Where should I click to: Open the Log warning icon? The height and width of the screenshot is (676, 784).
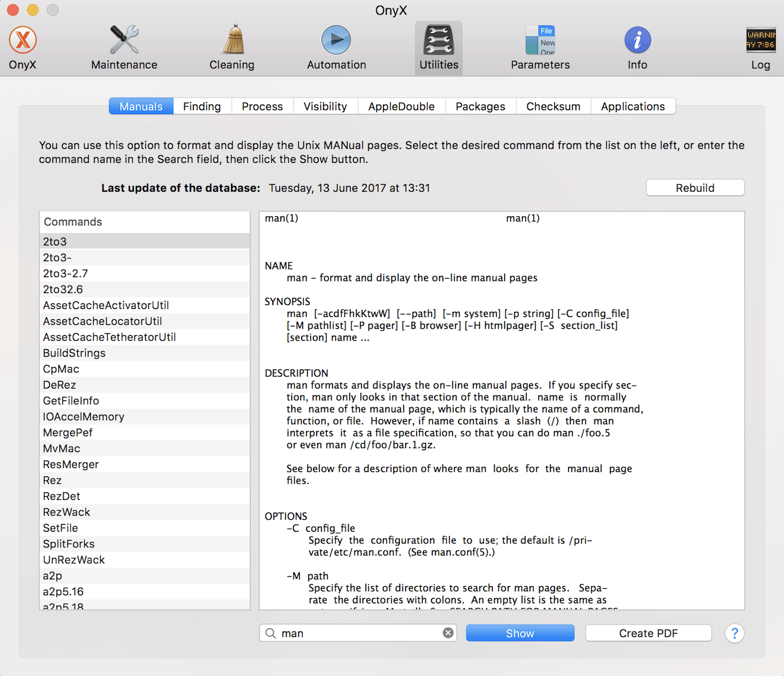760,40
